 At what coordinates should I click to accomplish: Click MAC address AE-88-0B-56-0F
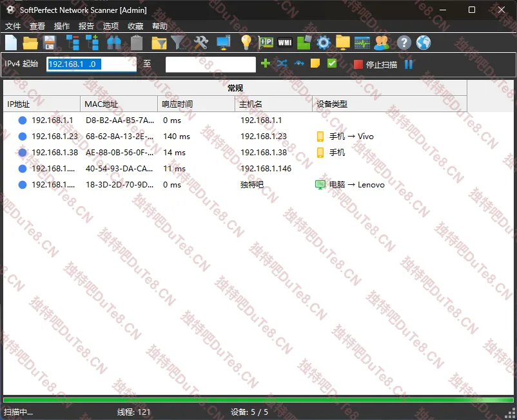tap(119, 153)
